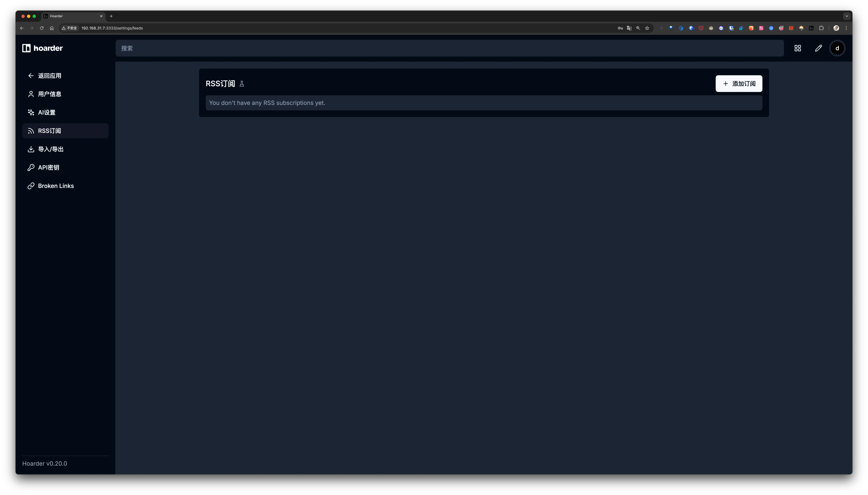Click the browser home icon
Screen dimensions: 868x495
[52, 28]
